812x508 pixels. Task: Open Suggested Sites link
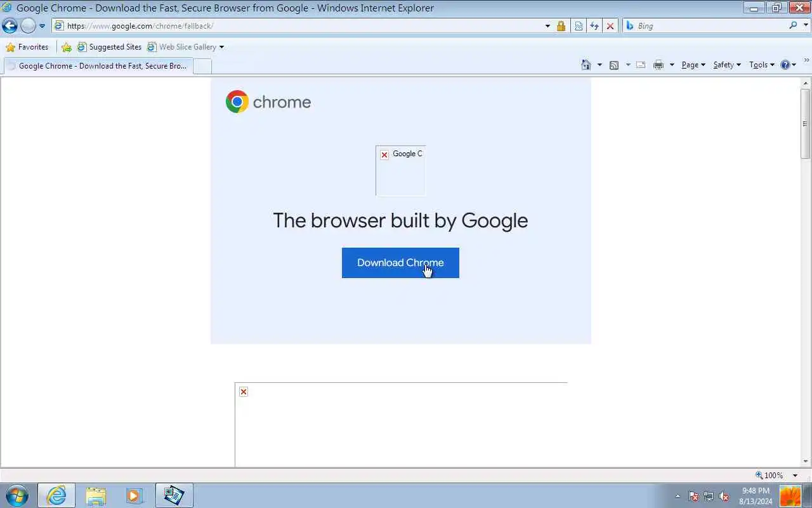[x=109, y=47]
